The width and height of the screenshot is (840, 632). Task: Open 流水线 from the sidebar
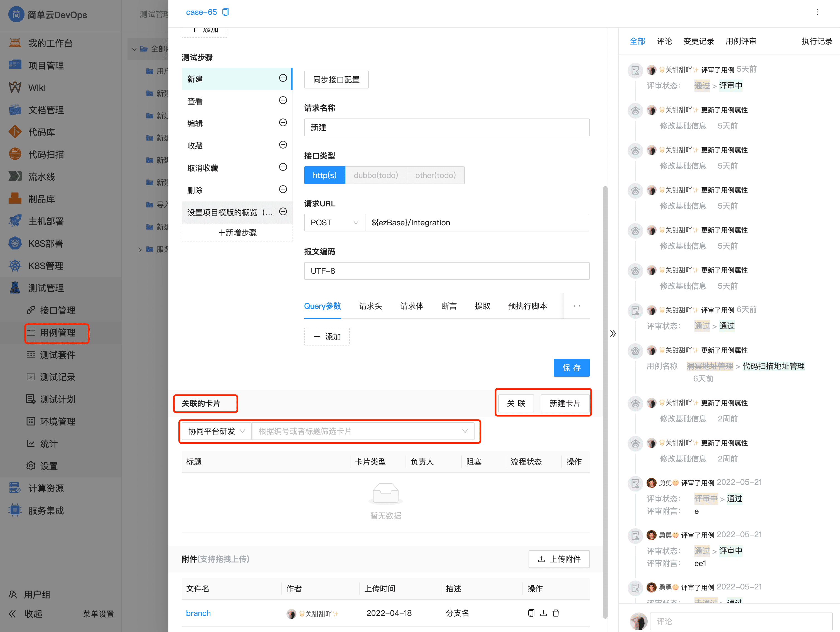tap(42, 177)
